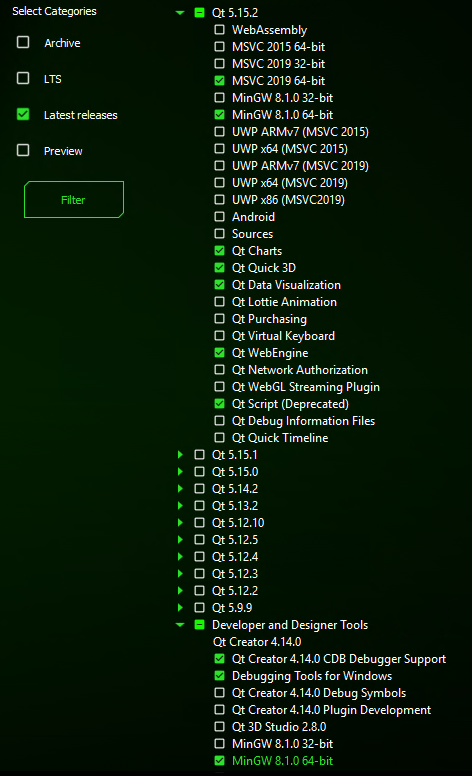Screen dimensions: 472x776
Task: Enable the Archive category checkbox
Action: [x=23, y=42]
